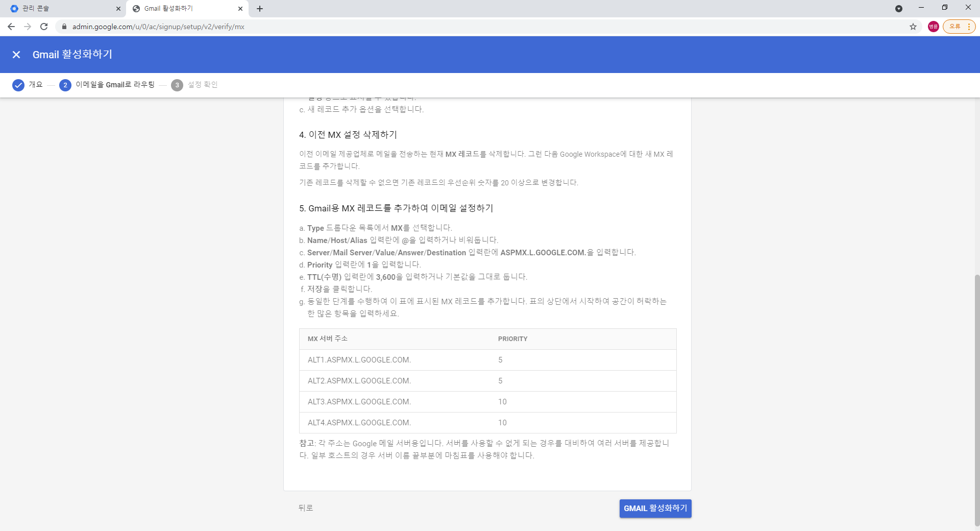The width and height of the screenshot is (980, 531).
Task: Reload the current page
Action: [x=44, y=27]
